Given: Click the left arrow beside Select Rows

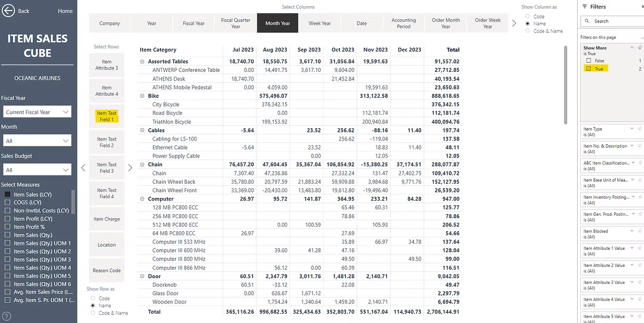Looking at the screenshot, I should pyautogui.click(x=83, y=168).
